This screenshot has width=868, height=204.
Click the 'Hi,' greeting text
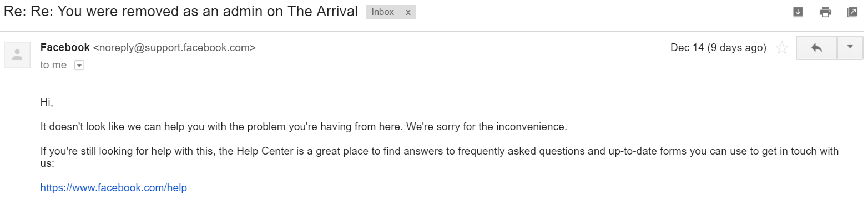coord(47,102)
